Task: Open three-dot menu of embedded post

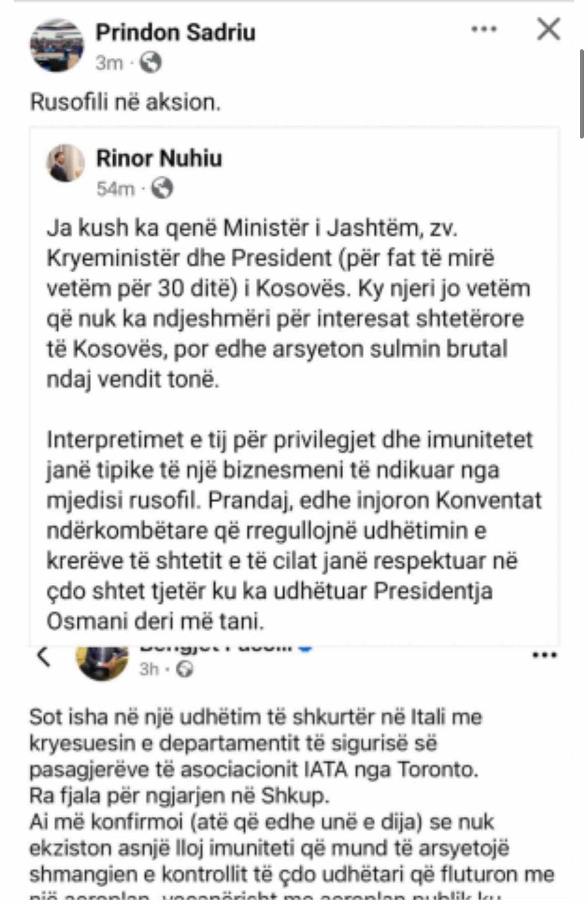Action: [x=545, y=656]
